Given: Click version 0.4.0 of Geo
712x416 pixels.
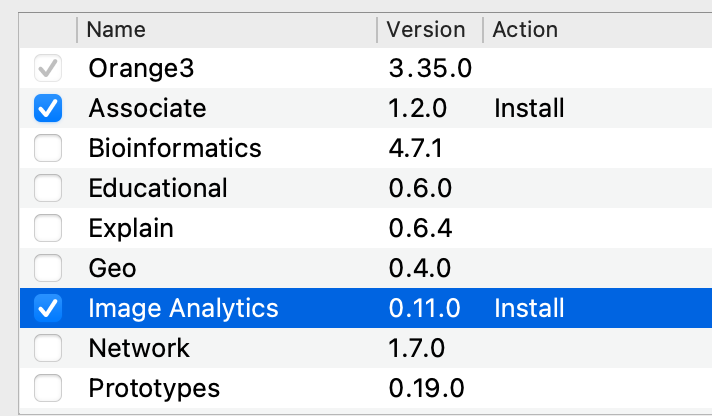Looking at the screenshot, I should [x=420, y=268].
